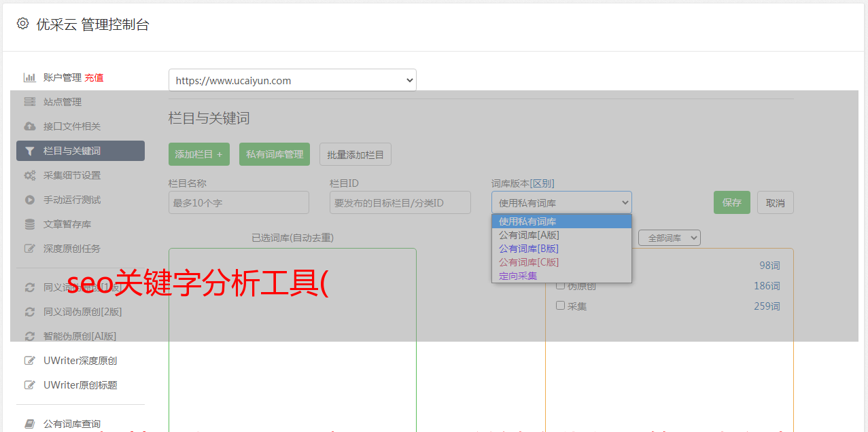Click the cloud upload icon for 接口文件相关
The image size is (868, 432).
click(x=29, y=126)
